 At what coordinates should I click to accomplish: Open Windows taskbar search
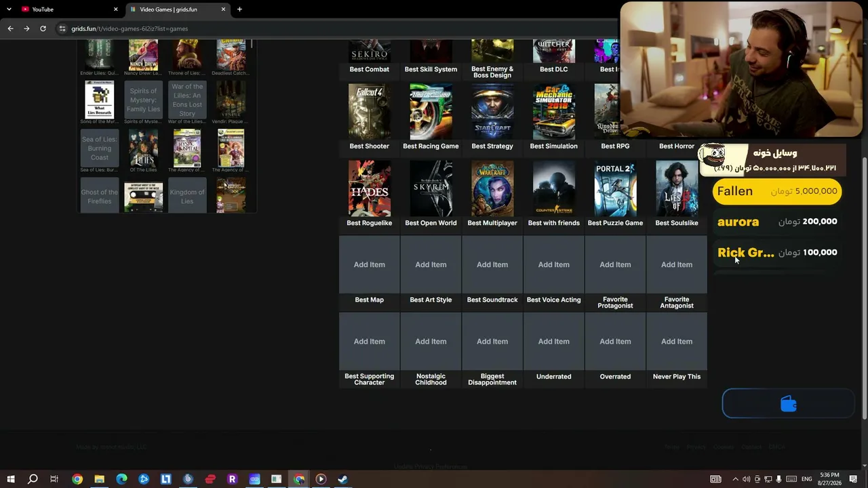click(x=32, y=479)
